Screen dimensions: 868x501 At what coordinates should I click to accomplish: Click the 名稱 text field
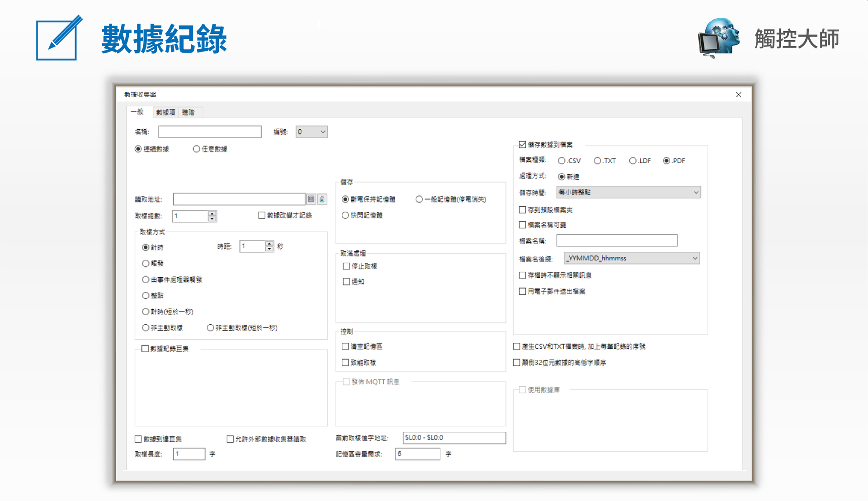(x=210, y=132)
